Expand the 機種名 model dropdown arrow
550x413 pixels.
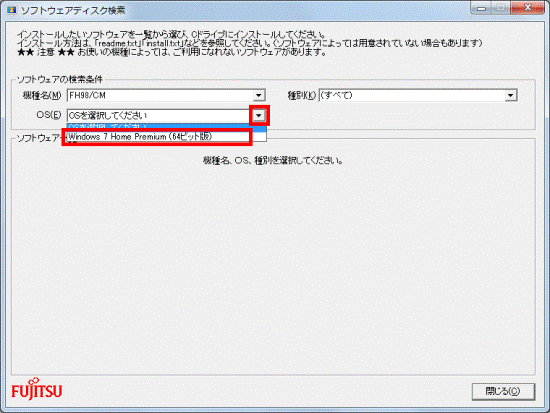coord(259,95)
